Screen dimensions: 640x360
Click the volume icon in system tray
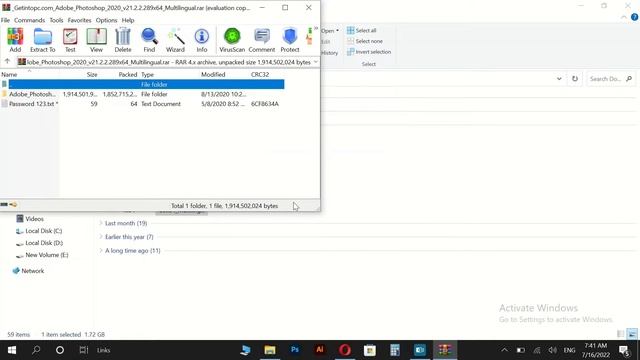pos(553,350)
